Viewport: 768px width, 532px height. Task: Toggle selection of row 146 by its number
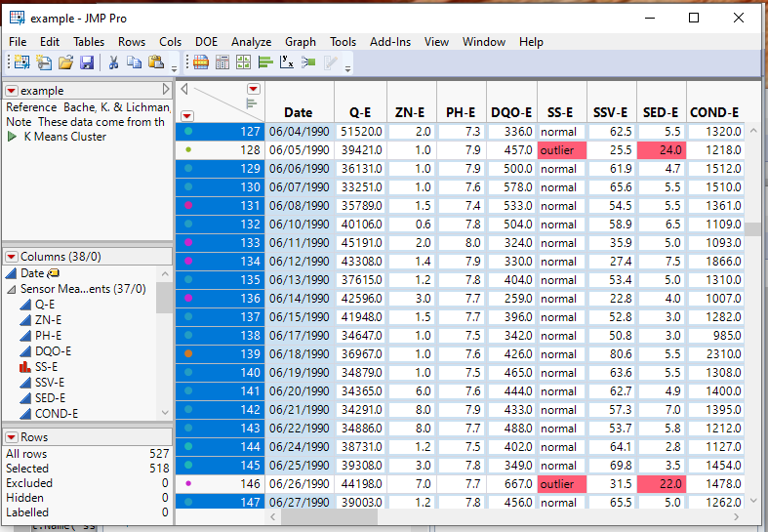coord(250,483)
